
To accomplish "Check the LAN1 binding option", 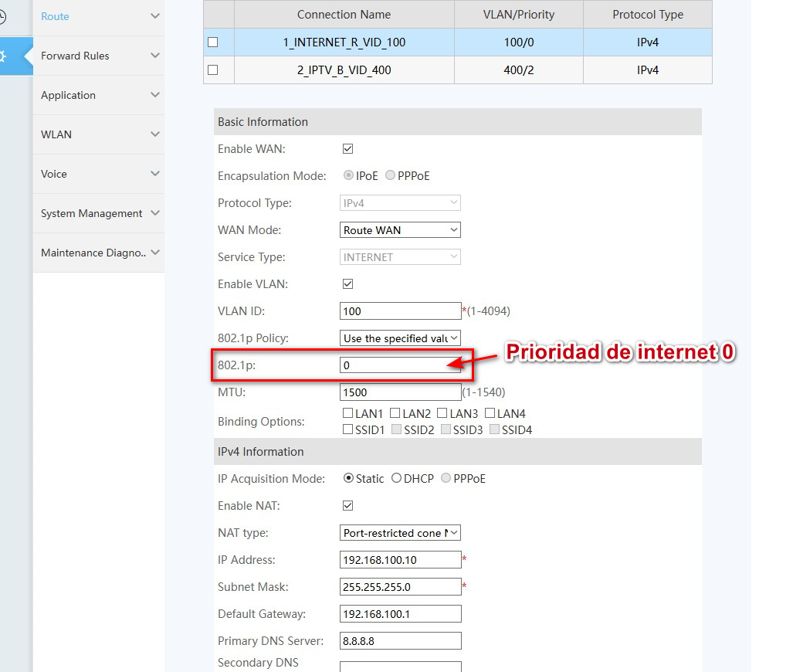I will [348, 414].
